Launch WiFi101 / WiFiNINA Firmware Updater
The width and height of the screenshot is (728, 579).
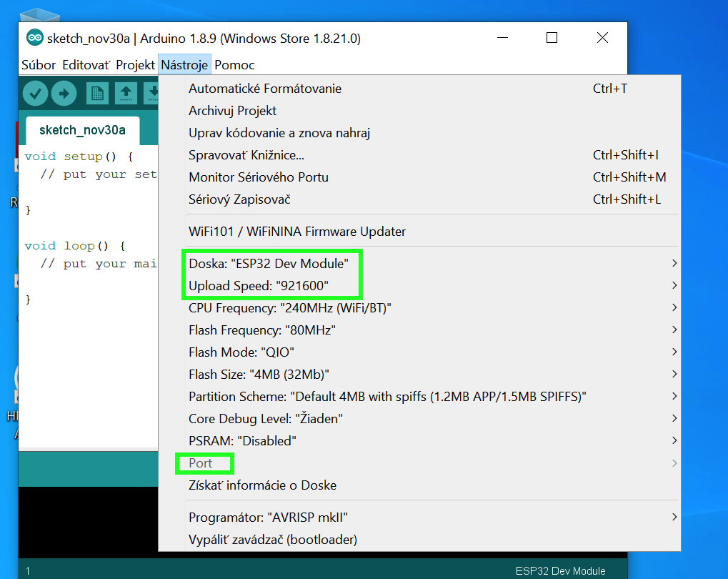coord(296,232)
